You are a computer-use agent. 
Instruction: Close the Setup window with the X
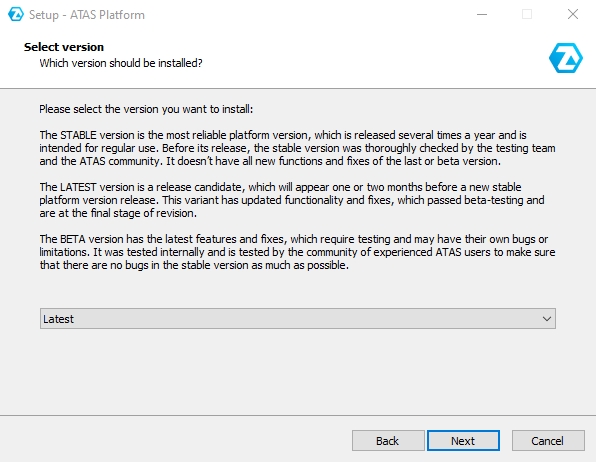tap(572, 14)
